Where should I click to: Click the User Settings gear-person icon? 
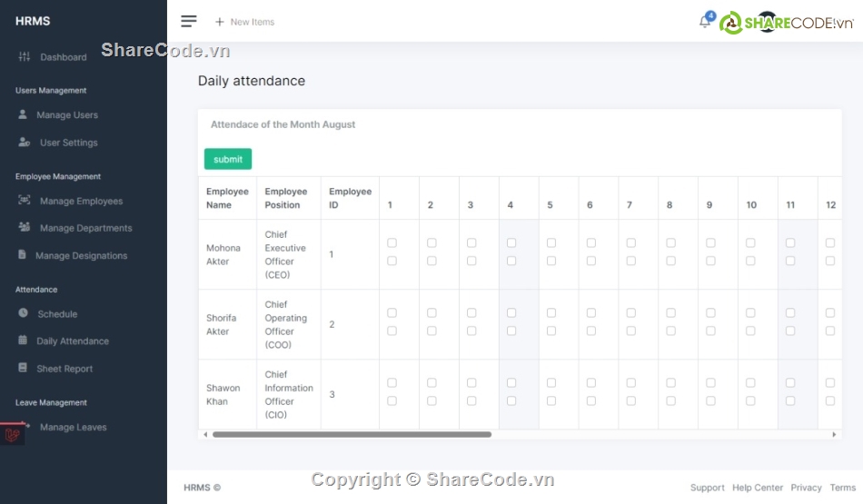(x=24, y=143)
